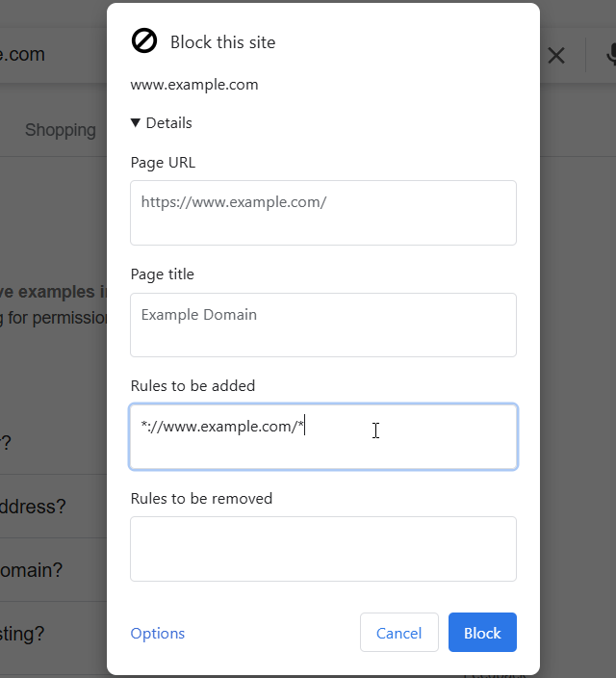This screenshot has width=616, height=678.
Task: Switch to the Shopping tab
Action: click(61, 130)
